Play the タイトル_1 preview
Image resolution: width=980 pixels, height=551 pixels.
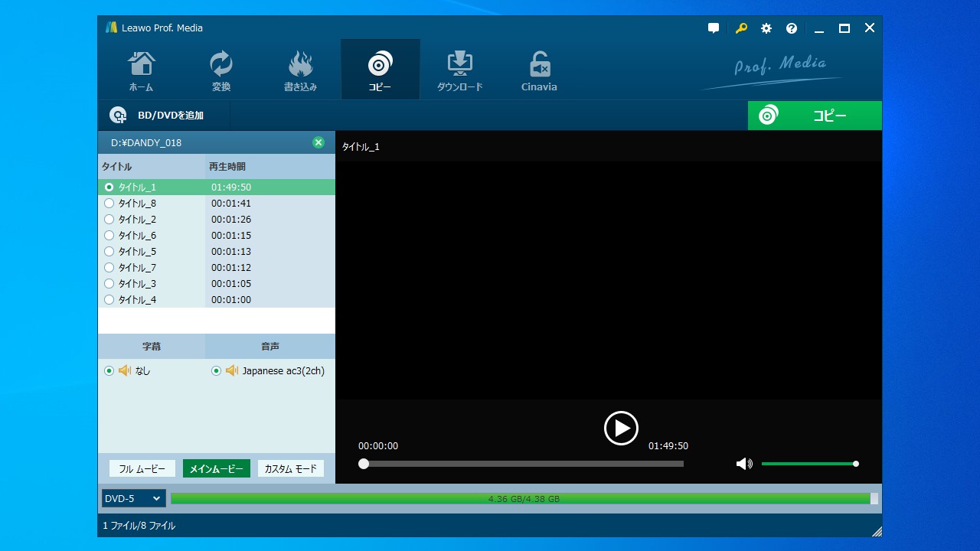(x=621, y=428)
